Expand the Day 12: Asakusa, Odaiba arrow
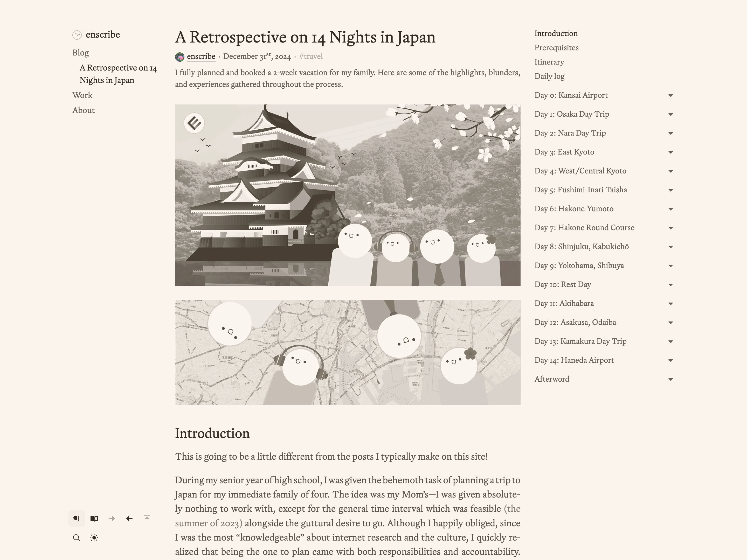747x560 pixels. pyautogui.click(x=671, y=322)
